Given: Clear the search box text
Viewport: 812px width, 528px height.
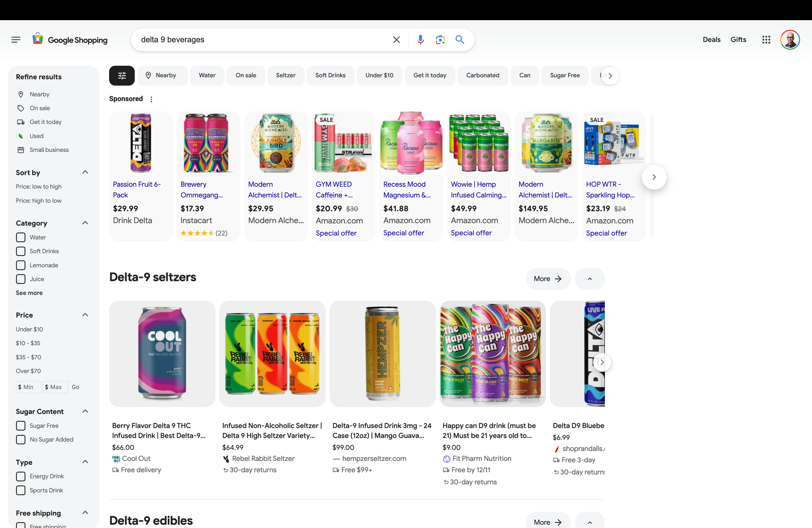Looking at the screenshot, I should [396, 40].
